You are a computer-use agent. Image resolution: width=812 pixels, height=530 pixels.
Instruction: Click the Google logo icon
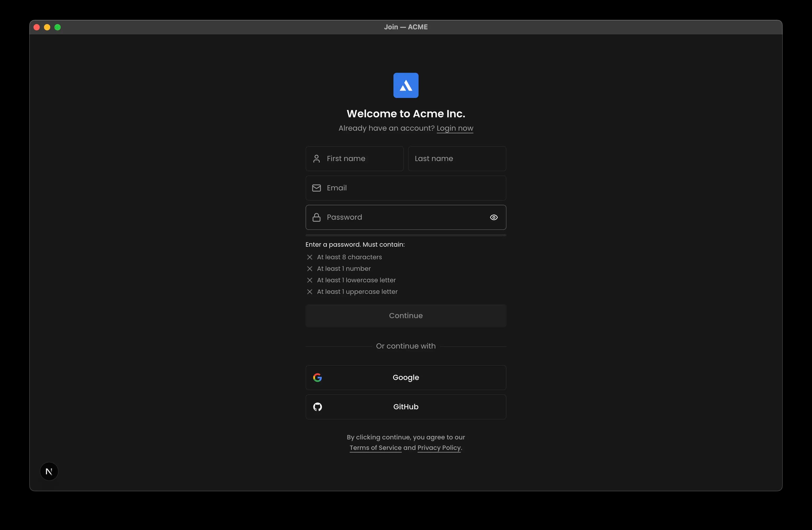[317, 378]
